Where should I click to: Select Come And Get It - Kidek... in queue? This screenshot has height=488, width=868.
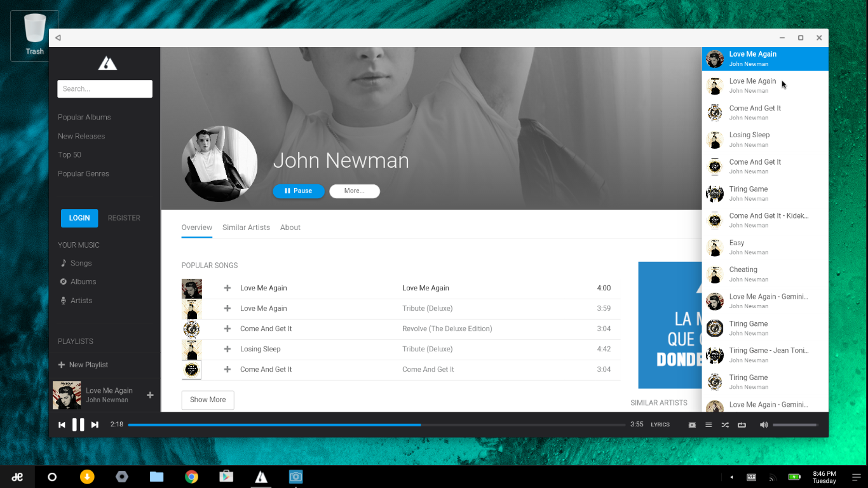tap(765, 220)
